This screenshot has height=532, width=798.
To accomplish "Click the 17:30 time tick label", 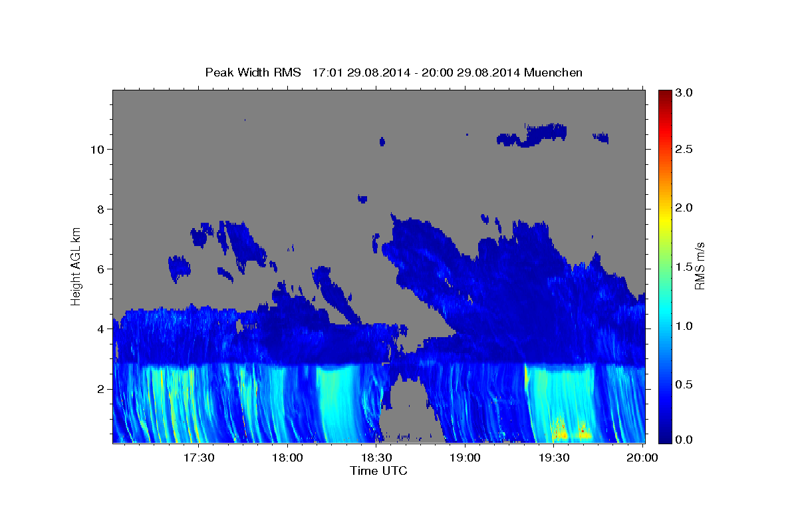I will coord(198,458).
